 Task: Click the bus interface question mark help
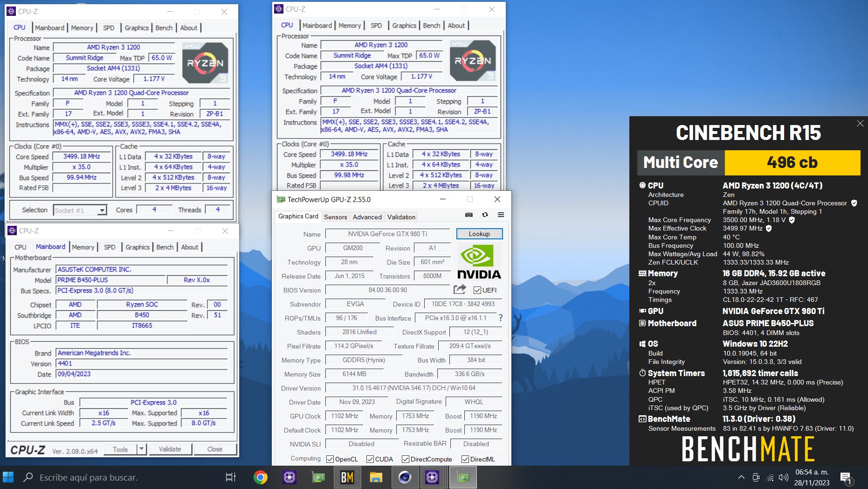501,318
